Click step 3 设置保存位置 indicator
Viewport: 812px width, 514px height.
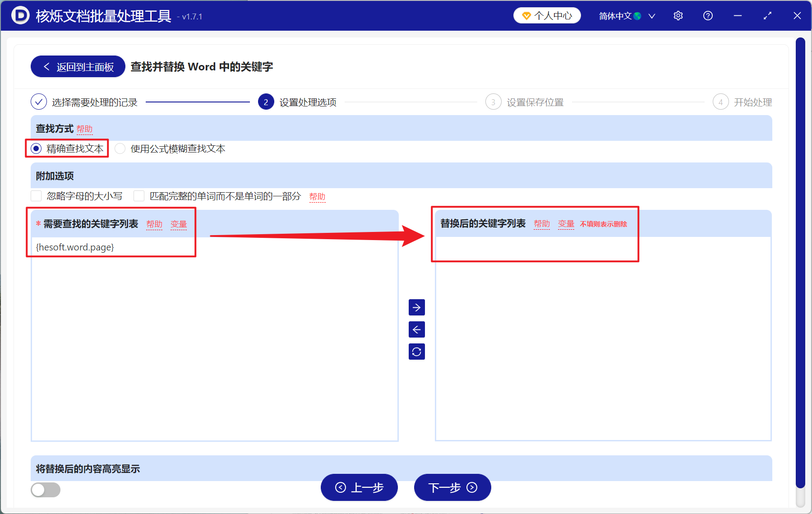[x=493, y=102]
